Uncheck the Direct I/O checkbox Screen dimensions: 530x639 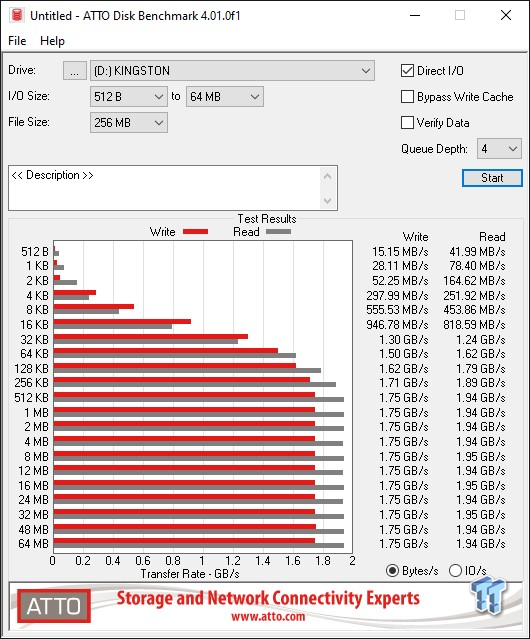407,71
